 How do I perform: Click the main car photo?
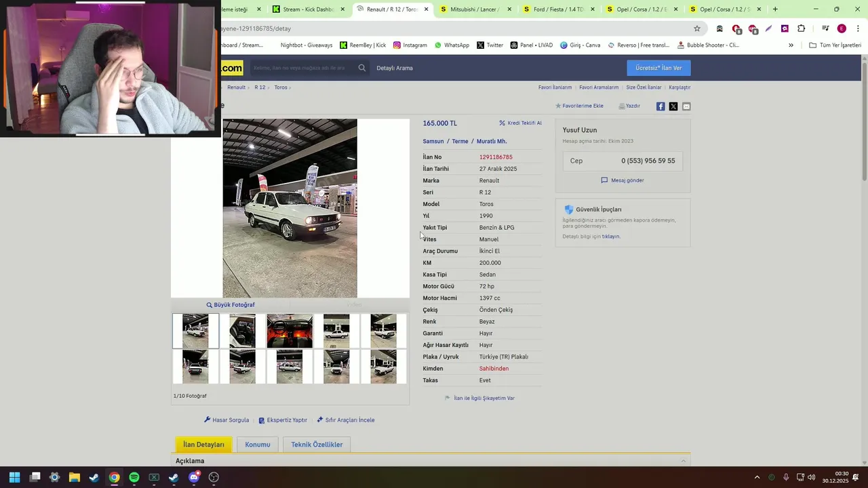click(290, 208)
